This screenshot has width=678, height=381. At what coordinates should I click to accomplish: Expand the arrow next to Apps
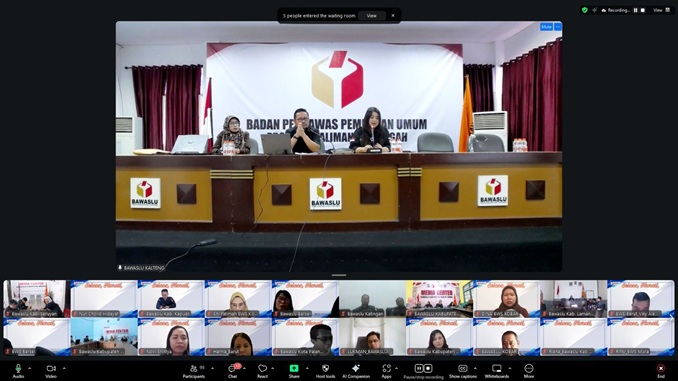[x=397, y=368]
